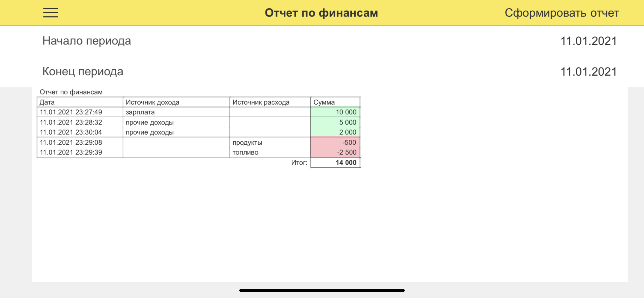644x298 pixels.
Task: Select date cell 11.01.2021 23:30:04
Action: click(x=80, y=132)
